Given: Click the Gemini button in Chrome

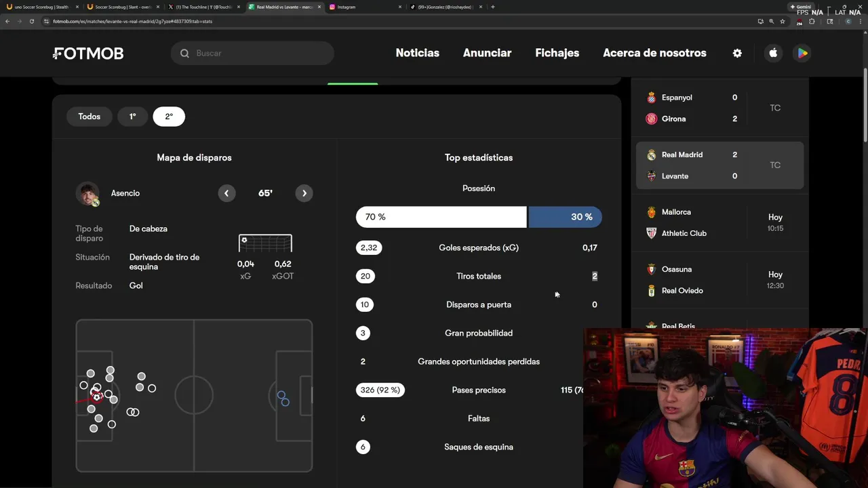Looking at the screenshot, I should (801, 7).
